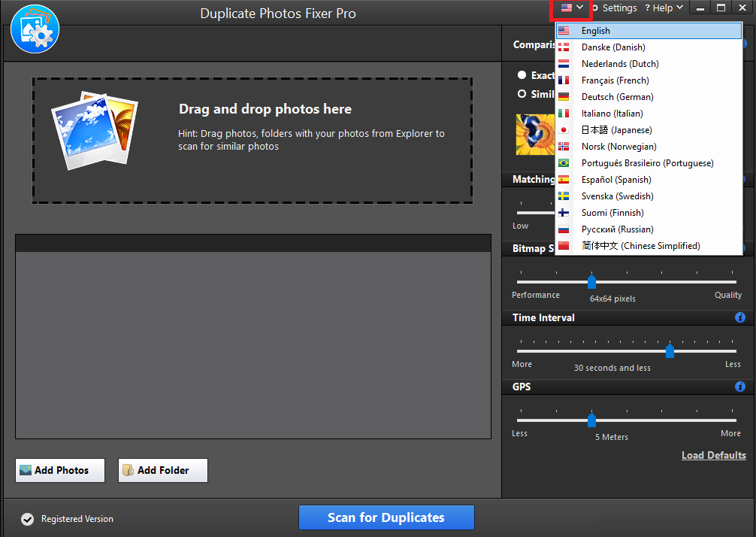Click the GPS info icon

[x=740, y=387]
